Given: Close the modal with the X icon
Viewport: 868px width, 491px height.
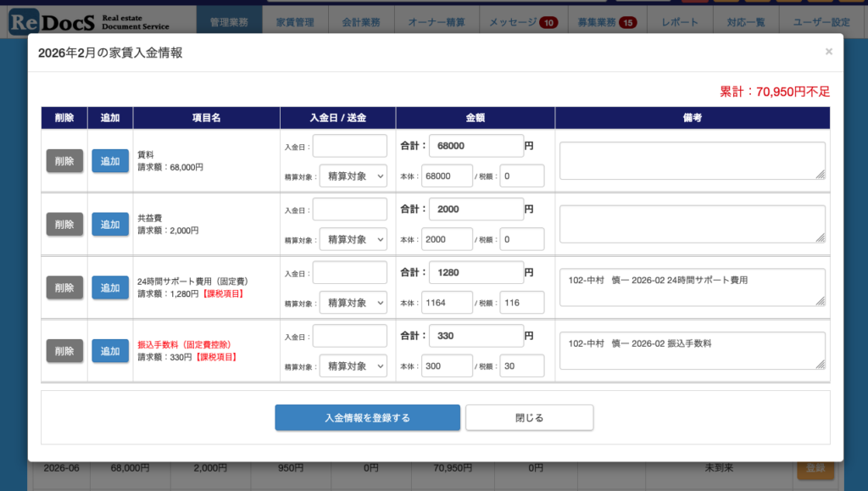Looking at the screenshot, I should [x=828, y=52].
